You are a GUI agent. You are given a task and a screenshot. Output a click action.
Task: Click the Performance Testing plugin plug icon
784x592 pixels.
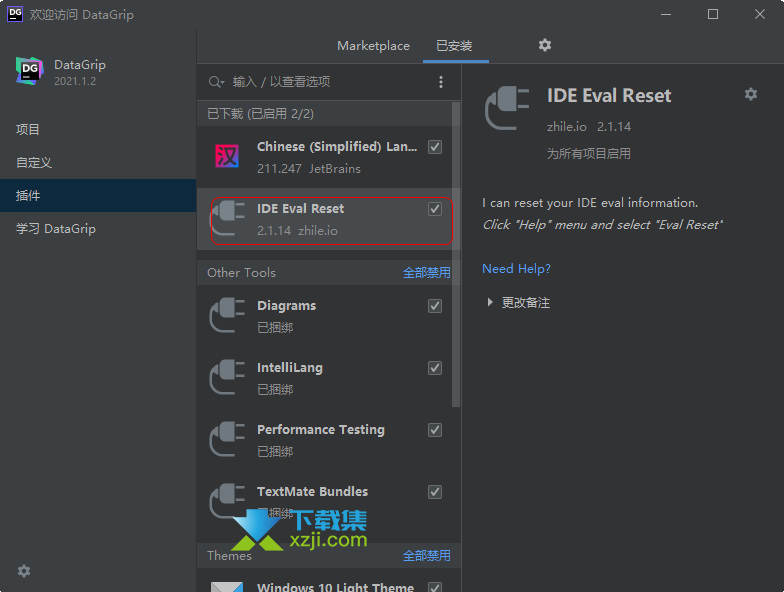[228, 439]
